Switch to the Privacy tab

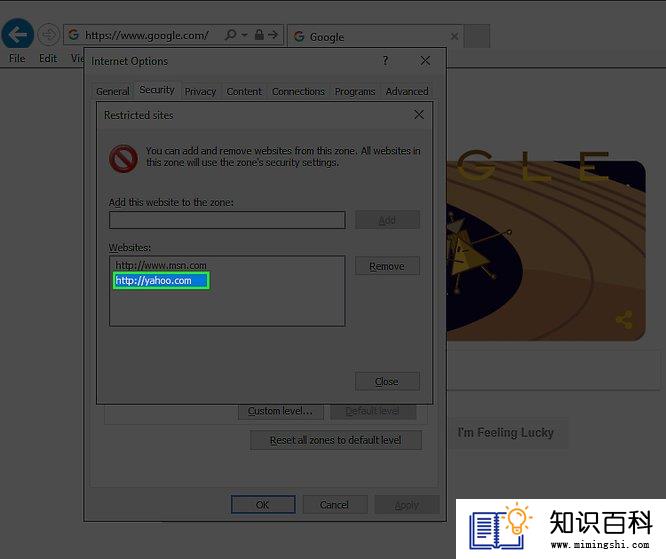click(x=200, y=91)
